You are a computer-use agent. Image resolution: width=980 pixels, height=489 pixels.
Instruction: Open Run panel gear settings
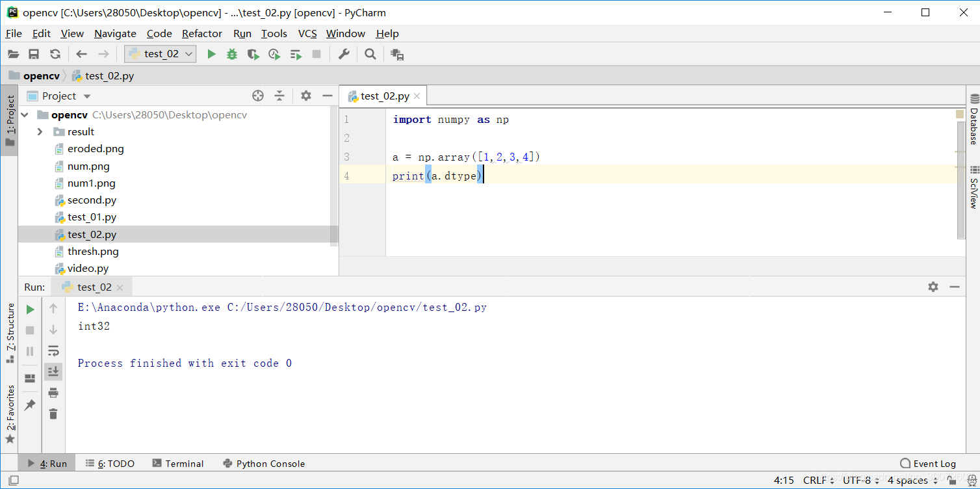pos(933,287)
